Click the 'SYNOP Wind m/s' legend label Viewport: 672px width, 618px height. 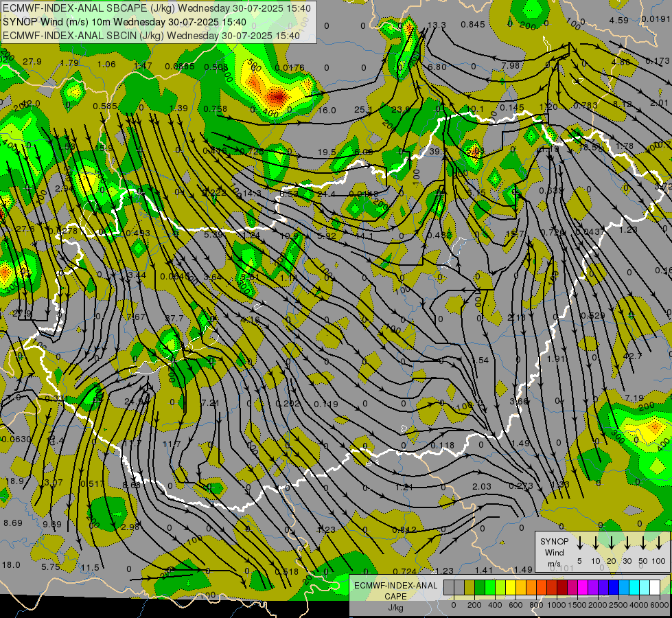(554, 552)
